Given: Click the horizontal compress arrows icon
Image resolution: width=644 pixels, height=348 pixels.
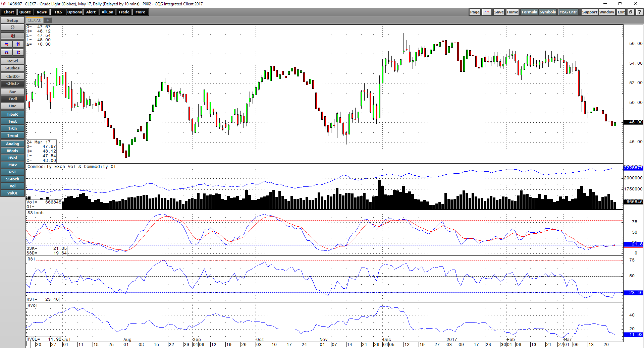Looking at the screenshot, I should tap(7, 53).
